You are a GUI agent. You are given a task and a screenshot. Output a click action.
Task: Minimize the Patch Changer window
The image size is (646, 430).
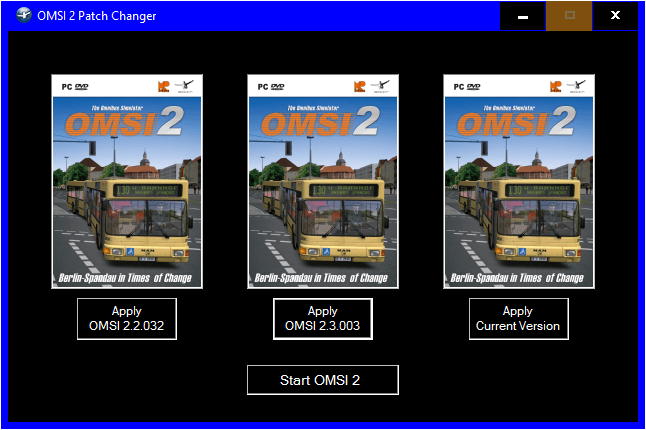[x=523, y=15]
